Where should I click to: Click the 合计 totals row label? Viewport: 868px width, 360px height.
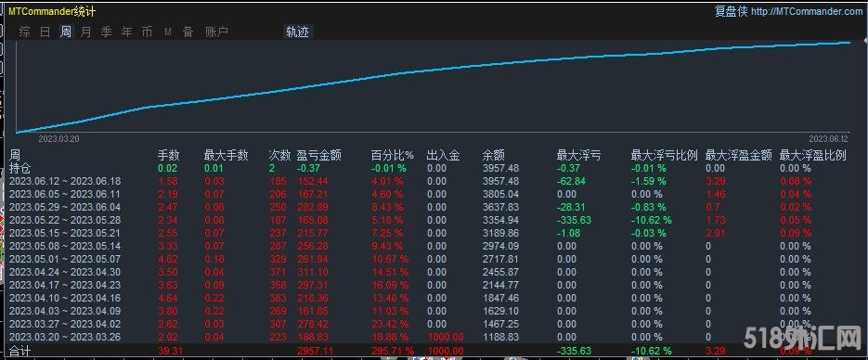click(x=20, y=351)
